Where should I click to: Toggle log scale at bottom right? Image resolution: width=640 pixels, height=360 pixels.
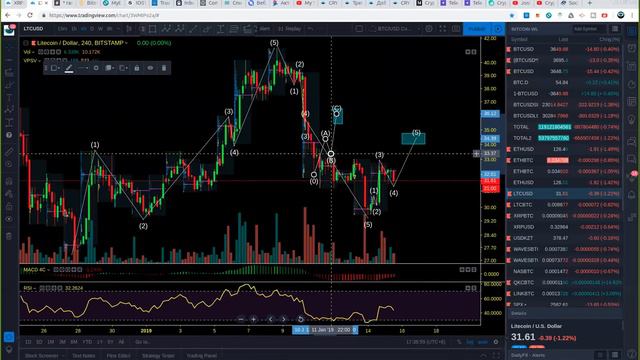(x=470, y=342)
